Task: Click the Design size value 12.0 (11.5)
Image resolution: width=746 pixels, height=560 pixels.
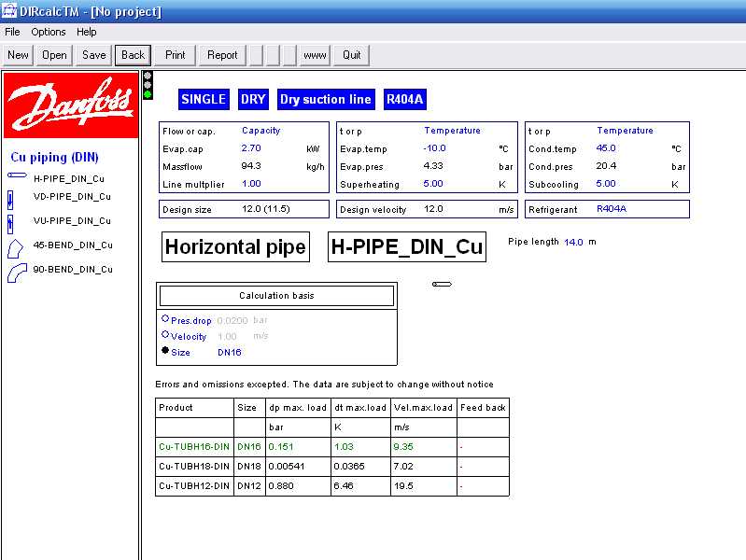Action: [265, 209]
